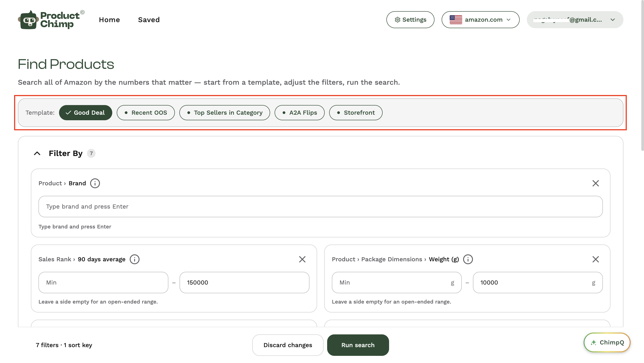Screen dimensions: 644x363
Task: Remove the Brand filter
Action: (595, 183)
